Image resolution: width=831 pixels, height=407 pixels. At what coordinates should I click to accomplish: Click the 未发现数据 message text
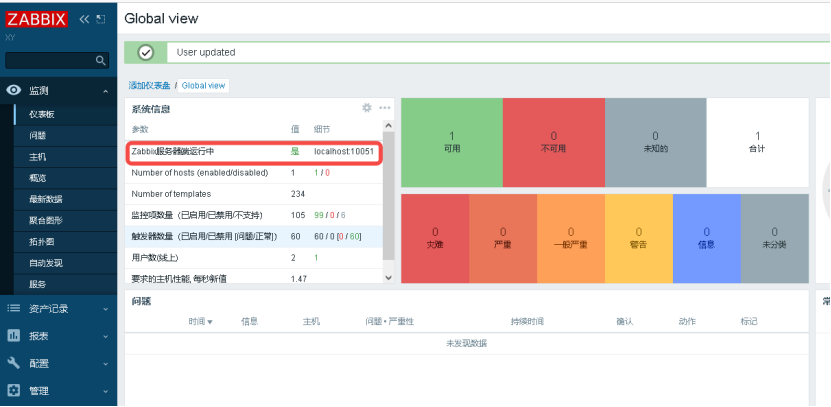pos(466,343)
